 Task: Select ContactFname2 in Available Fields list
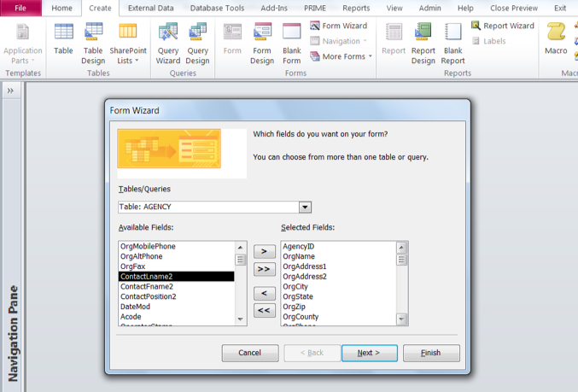click(x=147, y=287)
